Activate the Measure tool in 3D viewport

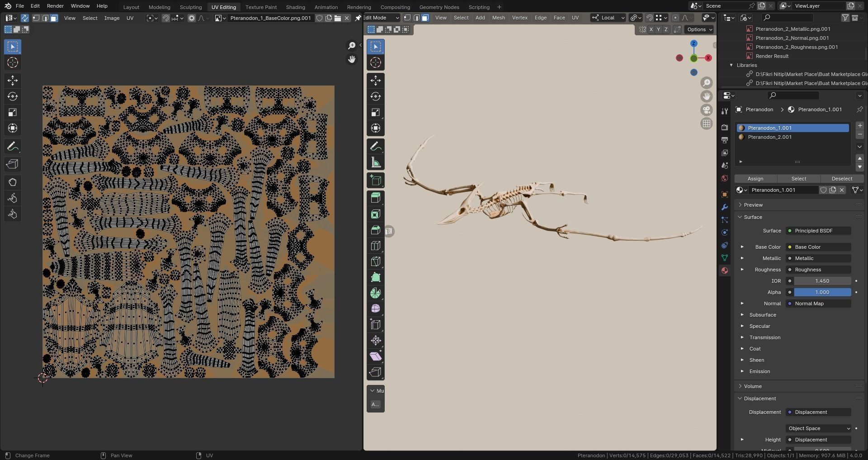(376, 162)
